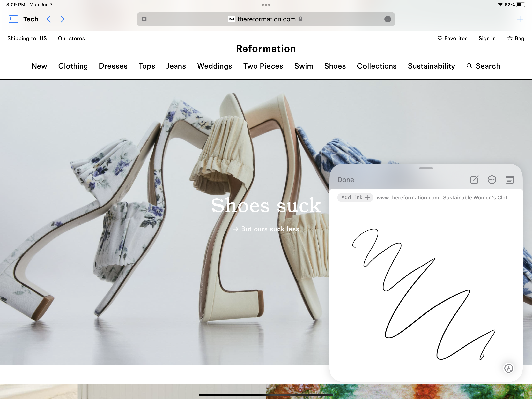
Task: Toggle the Markup pen tool icon
Action: [508, 368]
